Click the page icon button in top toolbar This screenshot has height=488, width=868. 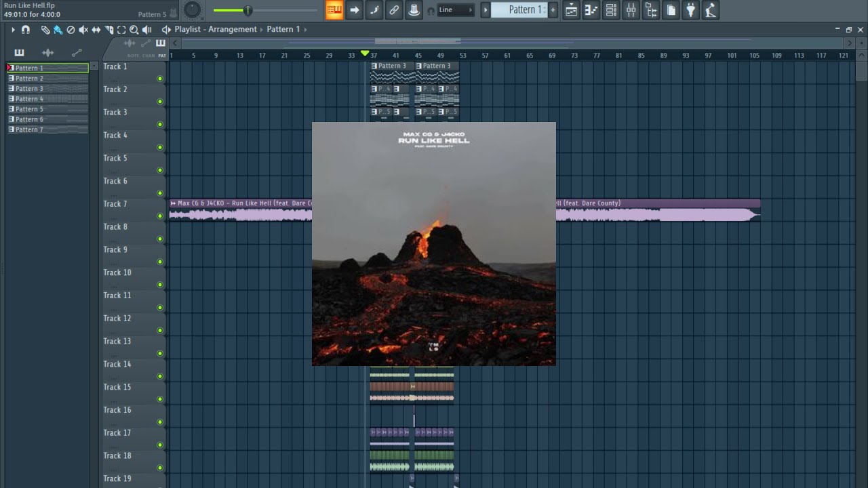coord(671,9)
